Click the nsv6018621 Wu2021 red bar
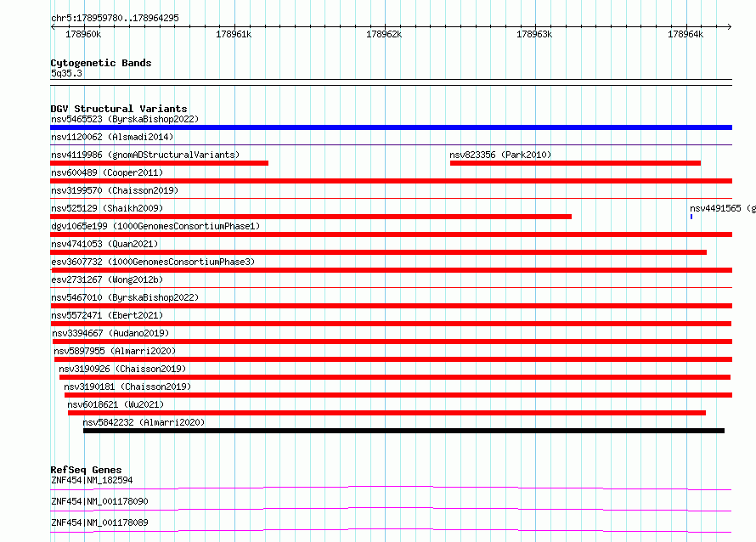Image resolution: width=756 pixels, height=542 pixels. pyautogui.click(x=387, y=413)
